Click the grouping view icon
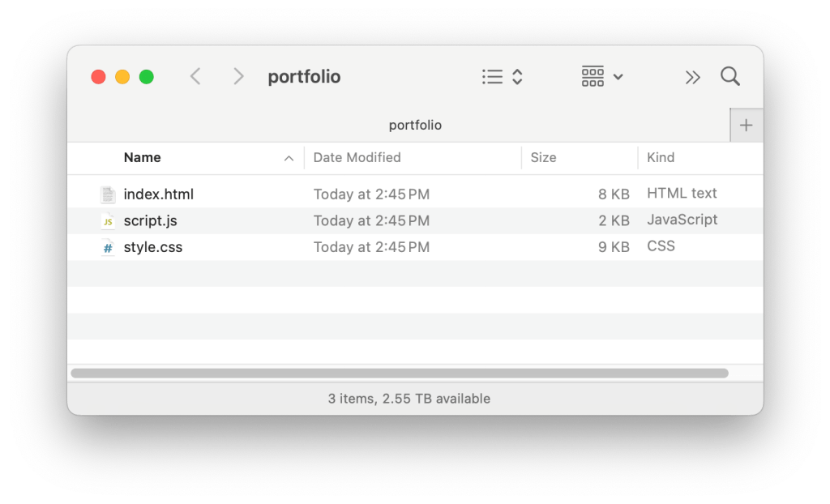The image size is (830, 504). tap(593, 75)
